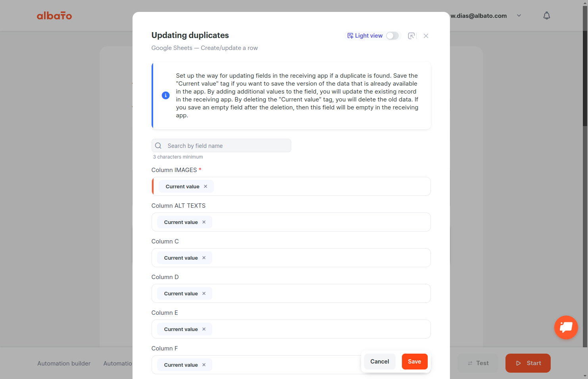Screen dimensions: 588x379
Task: Click the Test button
Action: tap(478, 363)
